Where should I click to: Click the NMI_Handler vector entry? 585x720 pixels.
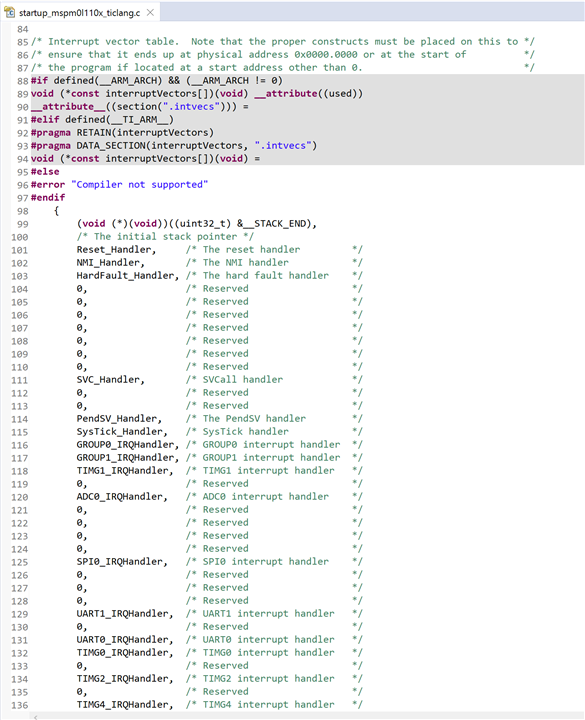coord(110,263)
